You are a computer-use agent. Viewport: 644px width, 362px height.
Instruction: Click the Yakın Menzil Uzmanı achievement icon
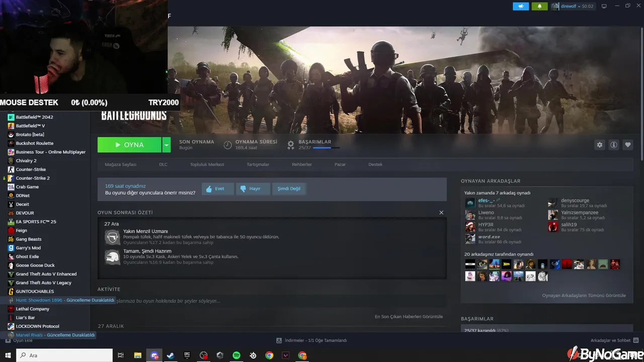[112, 237]
